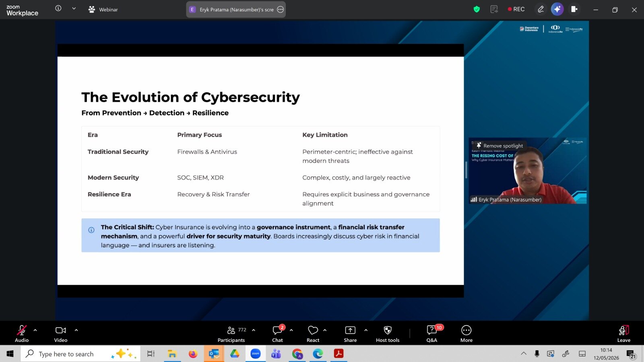Open React emoji menu
This screenshot has width=644, height=362.
coord(313,333)
